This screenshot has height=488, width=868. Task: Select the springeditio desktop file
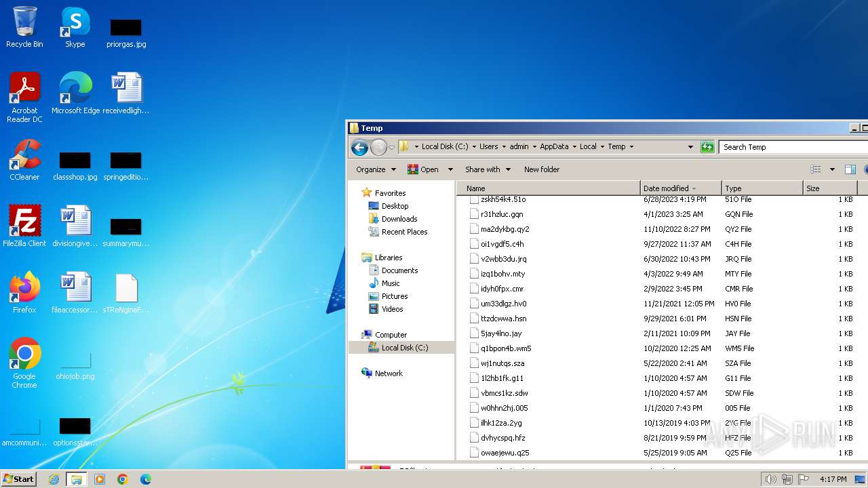(126, 165)
